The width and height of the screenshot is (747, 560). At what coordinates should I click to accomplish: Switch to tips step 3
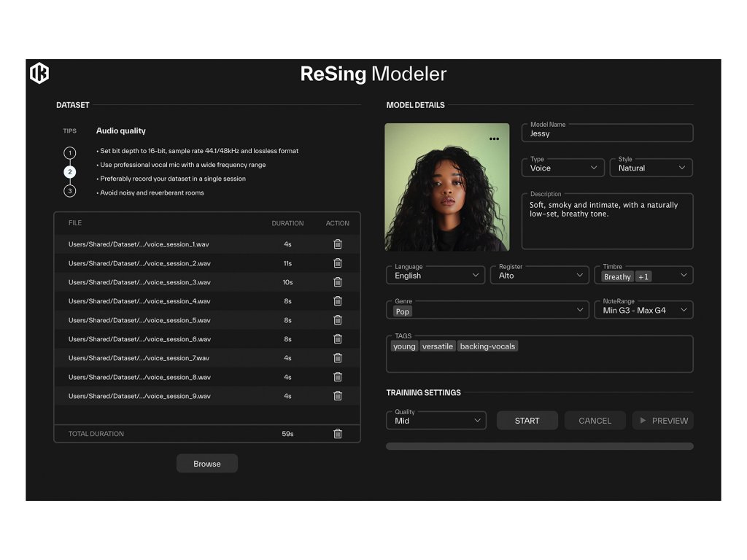[x=70, y=191]
